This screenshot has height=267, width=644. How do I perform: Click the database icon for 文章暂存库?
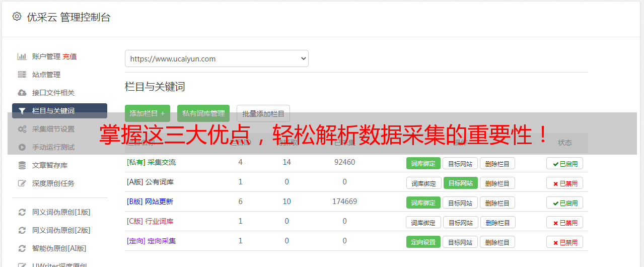click(x=22, y=165)
